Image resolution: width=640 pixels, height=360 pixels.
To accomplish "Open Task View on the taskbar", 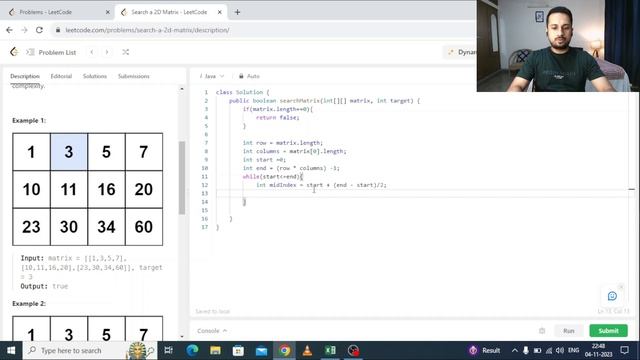I will coord(169,351).
